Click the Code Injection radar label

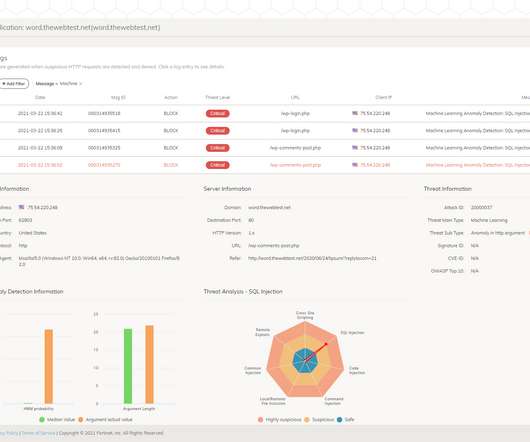coord(357,370)
